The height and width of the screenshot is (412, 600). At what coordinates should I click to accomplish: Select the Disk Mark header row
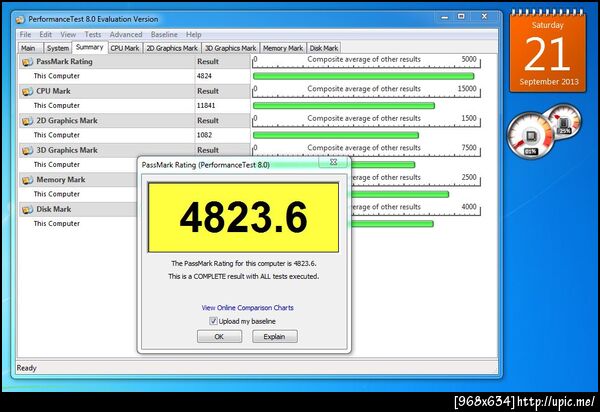(78, 209)
